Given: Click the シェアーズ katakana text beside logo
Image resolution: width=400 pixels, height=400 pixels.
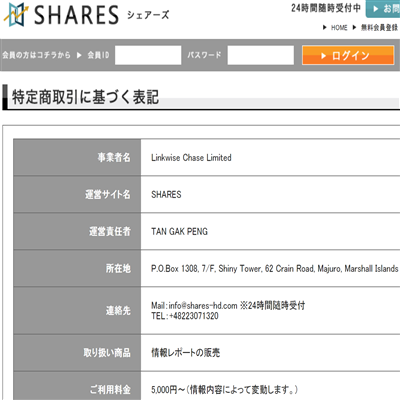Looking at the screenshot, I should (148, 15).
